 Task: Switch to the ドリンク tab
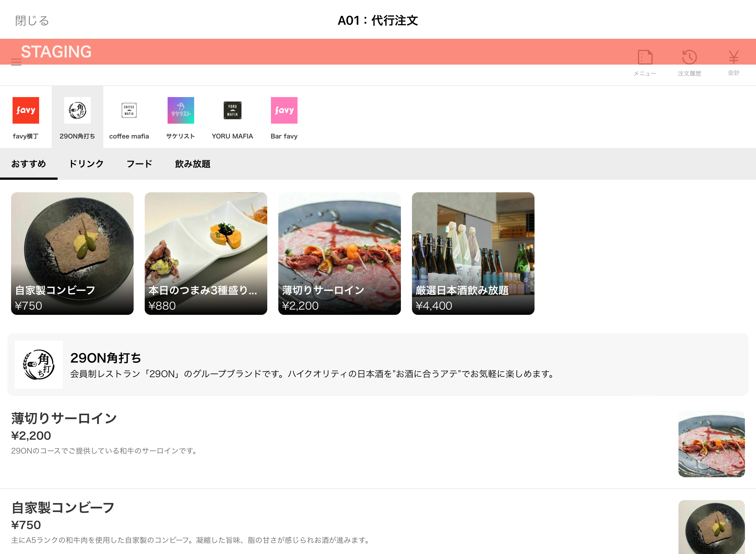[86, 164]
